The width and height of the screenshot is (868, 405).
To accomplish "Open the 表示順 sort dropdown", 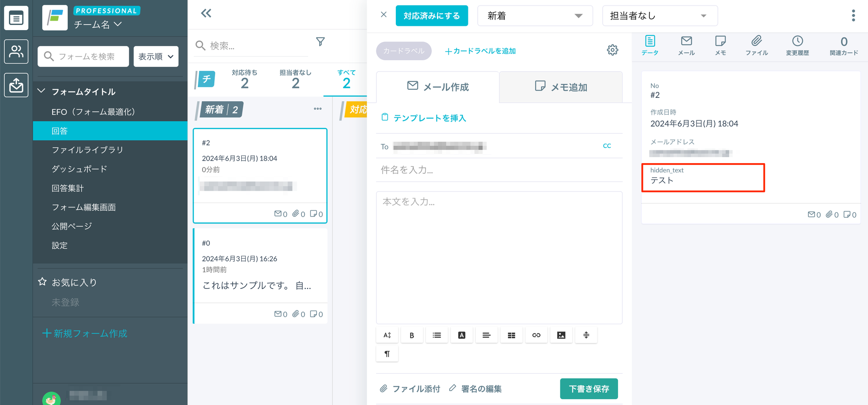I will pyautogui.click(x=156, y=56).
